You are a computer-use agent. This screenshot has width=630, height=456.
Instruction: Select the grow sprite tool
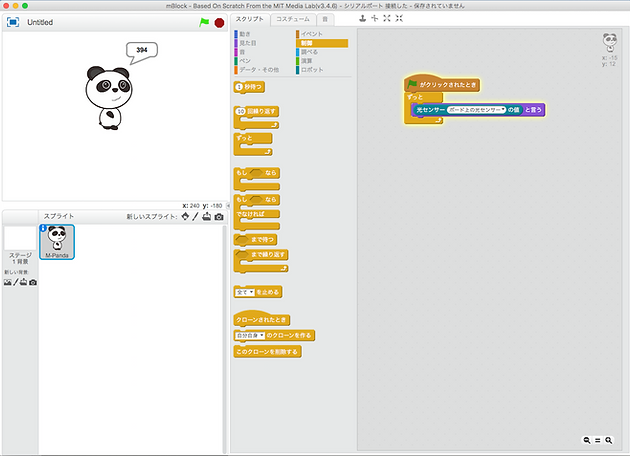pyautogui.click(x=387, y=18)
